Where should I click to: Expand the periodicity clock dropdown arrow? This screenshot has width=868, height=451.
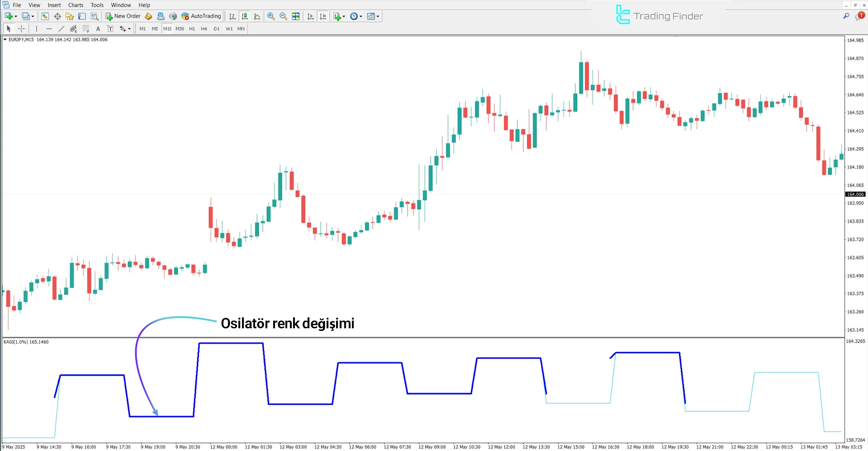pos(361,16)
